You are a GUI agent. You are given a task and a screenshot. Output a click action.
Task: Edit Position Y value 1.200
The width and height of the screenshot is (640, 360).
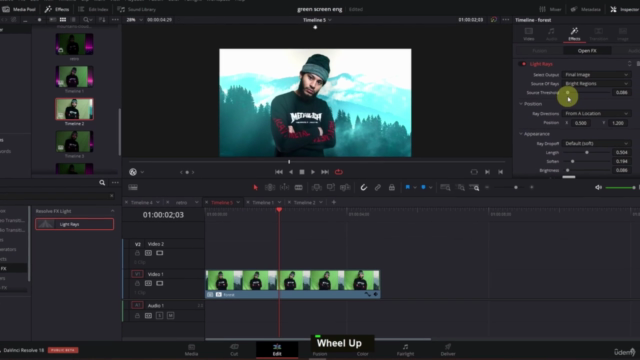coord(618,123)
